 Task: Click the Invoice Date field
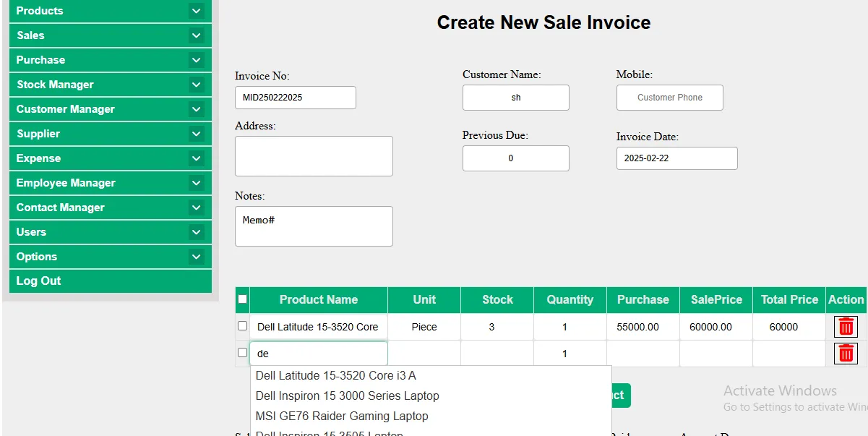(x=676, y=158)
